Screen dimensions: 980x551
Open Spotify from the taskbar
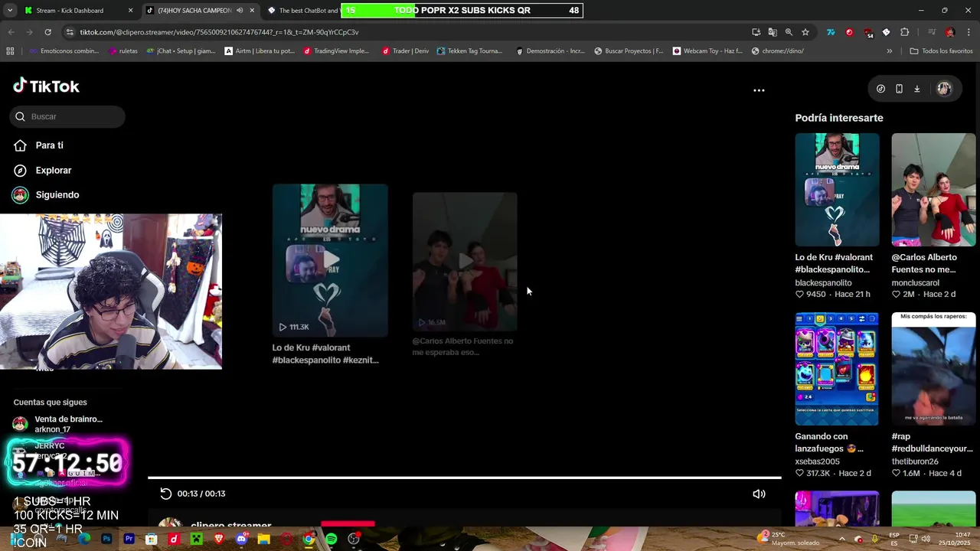331,539
